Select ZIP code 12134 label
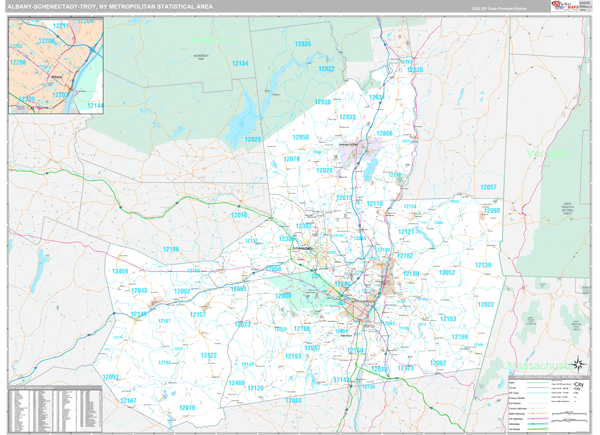 click(x=240, y=64)
